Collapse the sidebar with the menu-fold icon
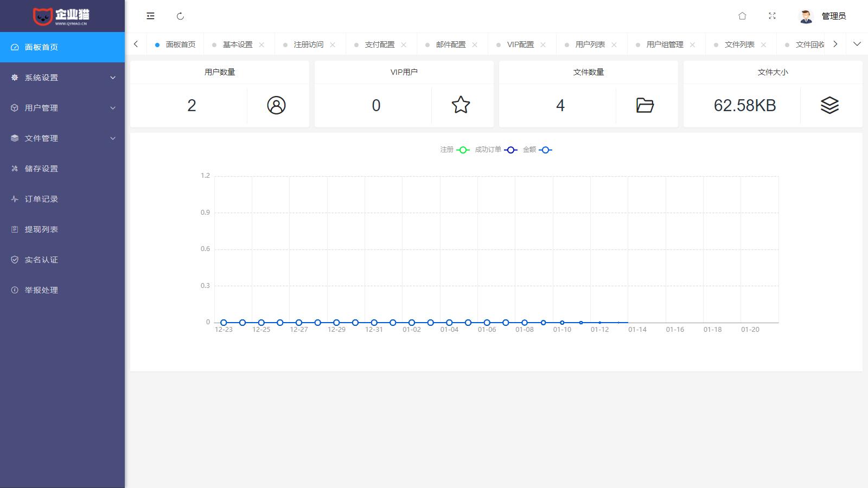 pos(150,16)
